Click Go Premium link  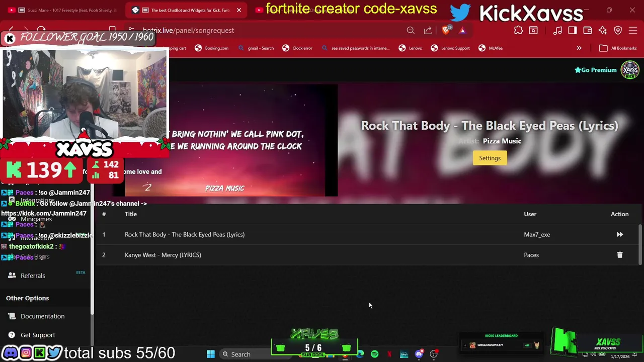[x=595, y=70]
